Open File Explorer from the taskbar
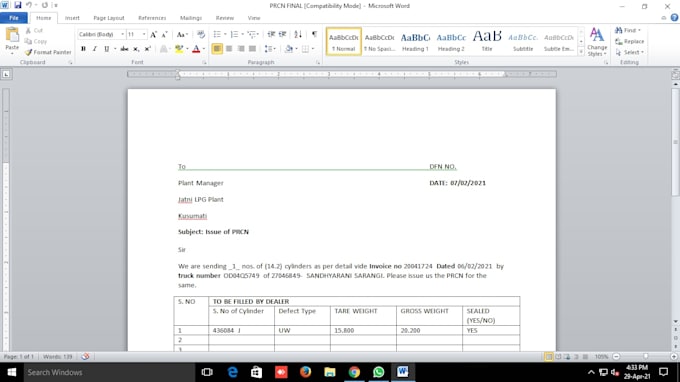Viewport: 680px width, 382px height. pos(330,372)
